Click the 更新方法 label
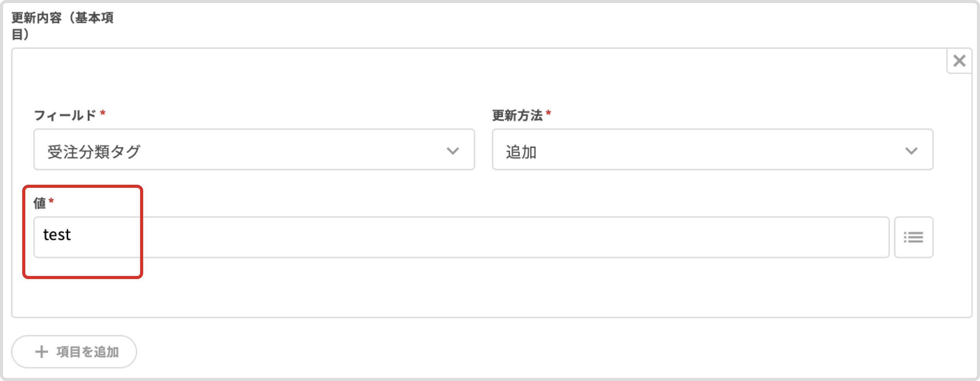 517,115
